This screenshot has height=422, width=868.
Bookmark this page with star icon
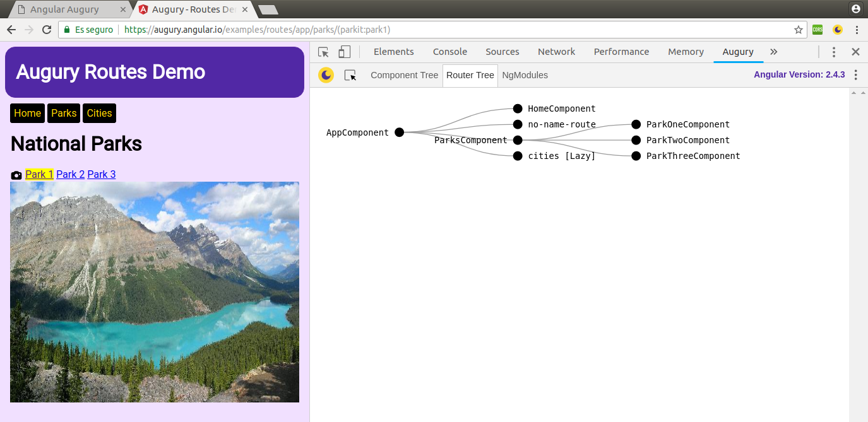798,30
